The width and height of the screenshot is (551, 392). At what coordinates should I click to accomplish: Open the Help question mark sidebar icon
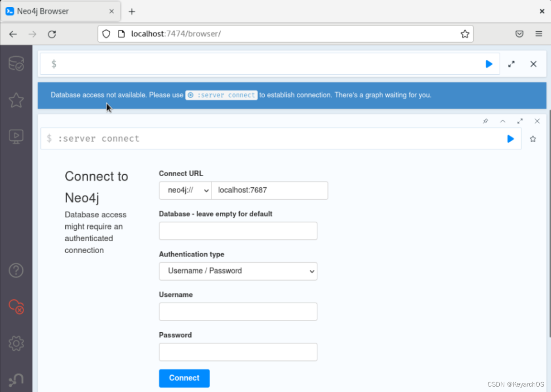click(16, 270)
